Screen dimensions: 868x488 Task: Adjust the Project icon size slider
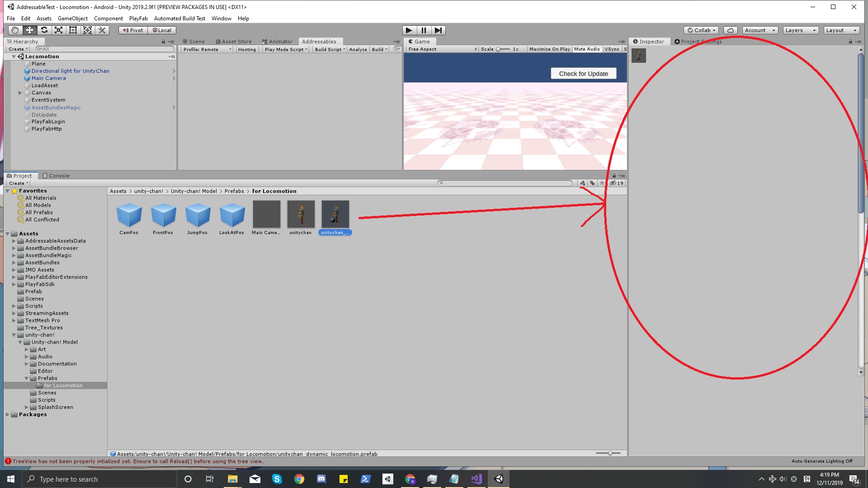click(x=608, y=453)
